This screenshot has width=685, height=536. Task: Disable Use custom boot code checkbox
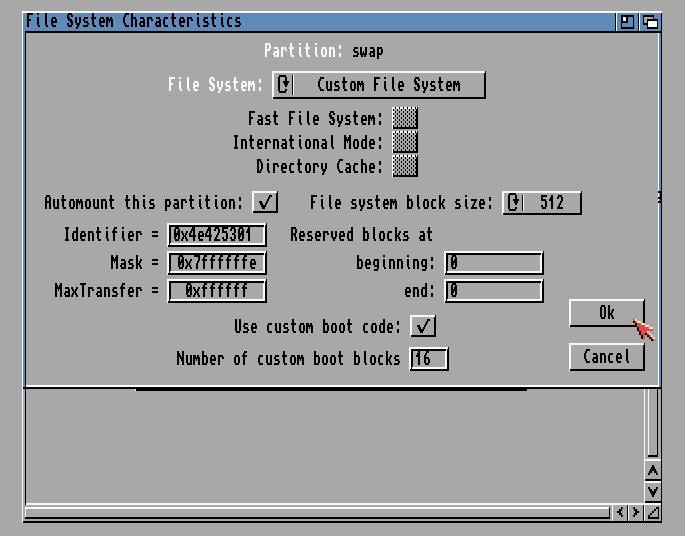point(424,326)
